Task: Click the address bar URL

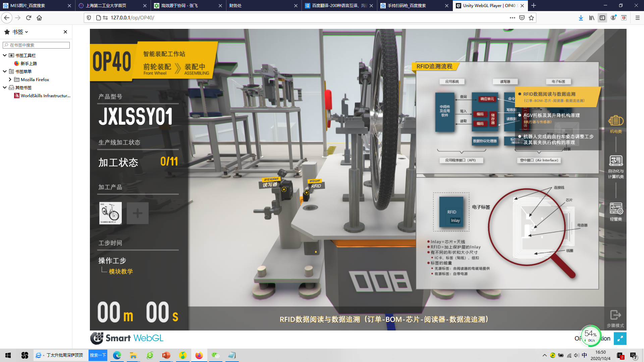Action: pos(132,18)
